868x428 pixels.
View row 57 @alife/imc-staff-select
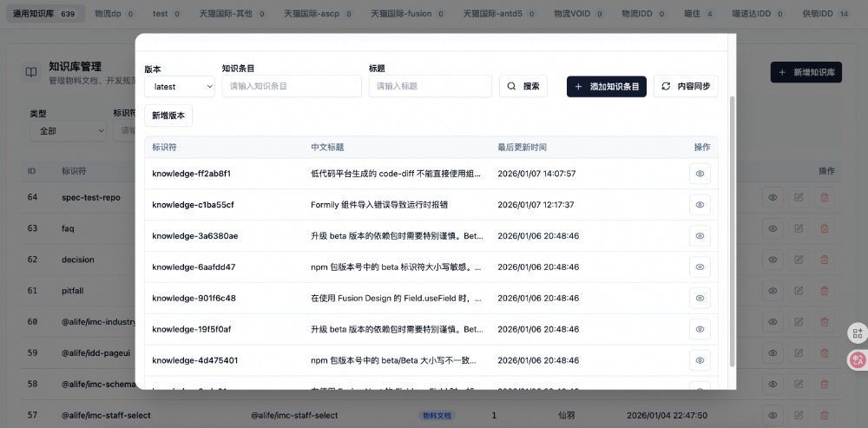click(x=773, y=415)
